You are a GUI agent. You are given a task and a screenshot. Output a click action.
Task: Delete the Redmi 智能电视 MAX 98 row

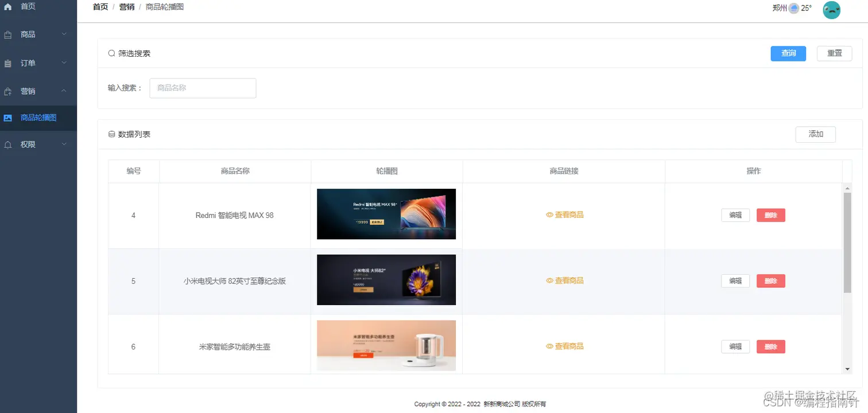coord(771,215)
